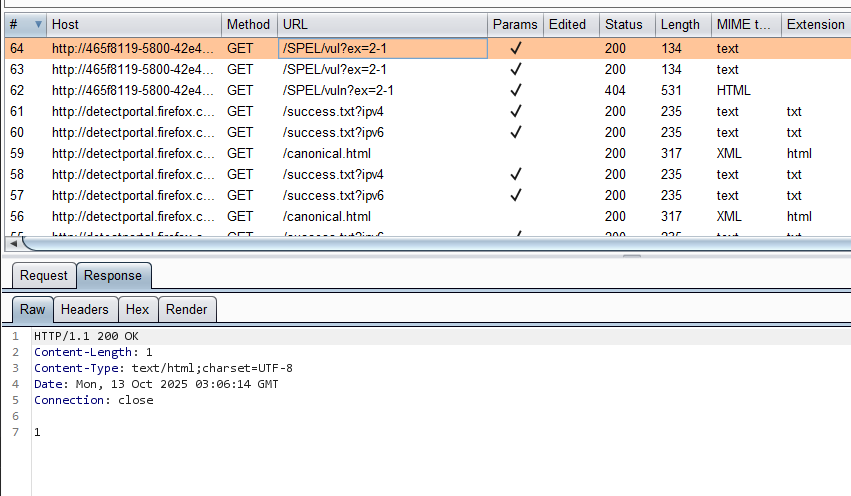851x496 pixels.
Task: Click the html extension cell in row 56
Action: [799, 217]
